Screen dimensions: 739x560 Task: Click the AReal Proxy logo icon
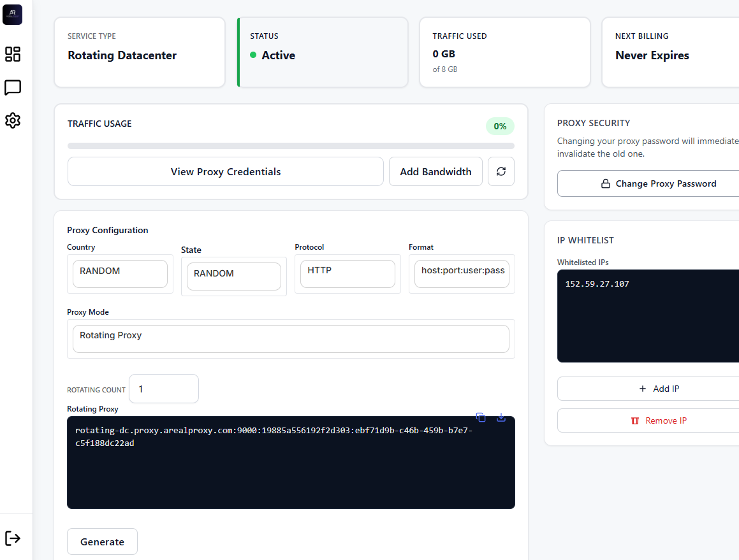point(12,15)
